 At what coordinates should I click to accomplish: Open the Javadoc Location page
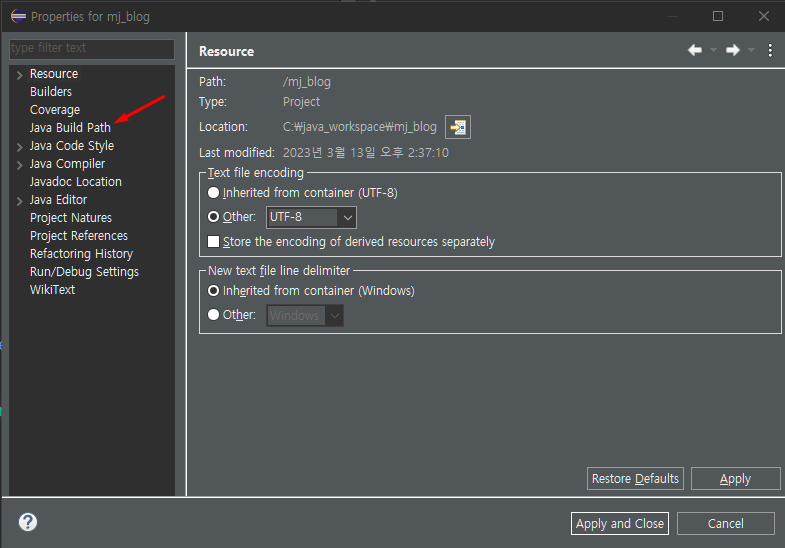tap(76, 182)
